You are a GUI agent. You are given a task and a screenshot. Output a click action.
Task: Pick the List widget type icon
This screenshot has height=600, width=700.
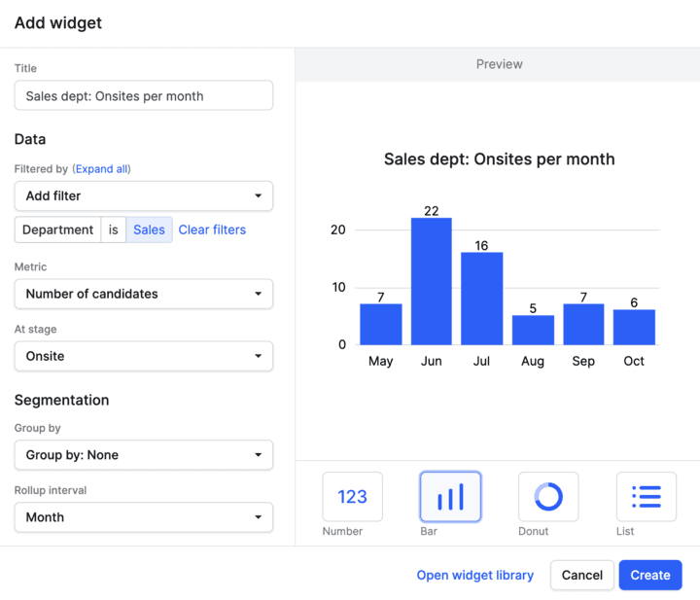point(647,497)
